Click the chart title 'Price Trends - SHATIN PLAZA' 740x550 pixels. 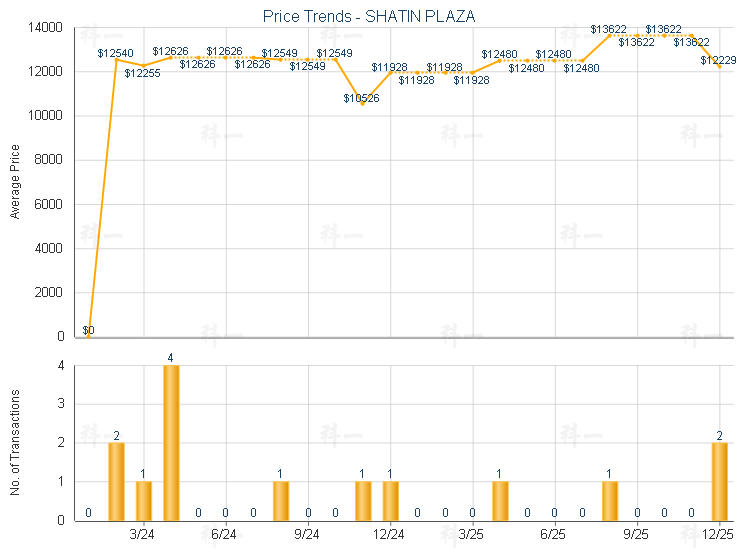(x=369, y=16)
